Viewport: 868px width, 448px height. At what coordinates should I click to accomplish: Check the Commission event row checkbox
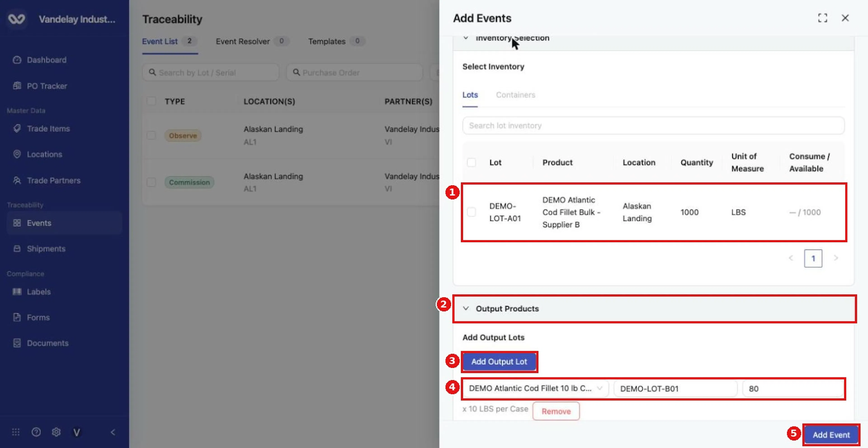(x=151, y=182)
